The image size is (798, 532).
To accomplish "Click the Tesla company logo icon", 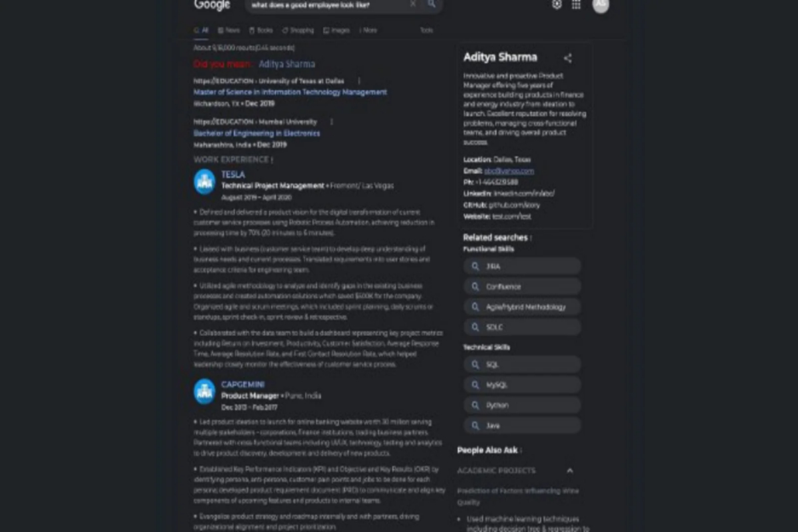I will coord(204,181).
